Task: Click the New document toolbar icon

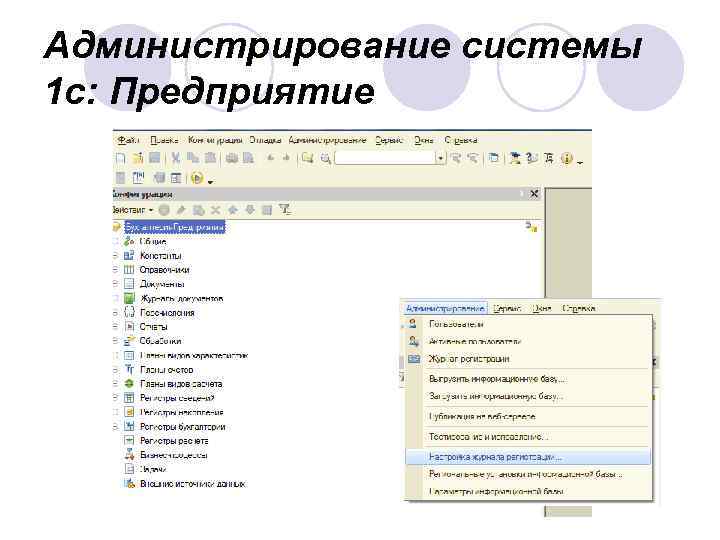Action: [121, 158]
